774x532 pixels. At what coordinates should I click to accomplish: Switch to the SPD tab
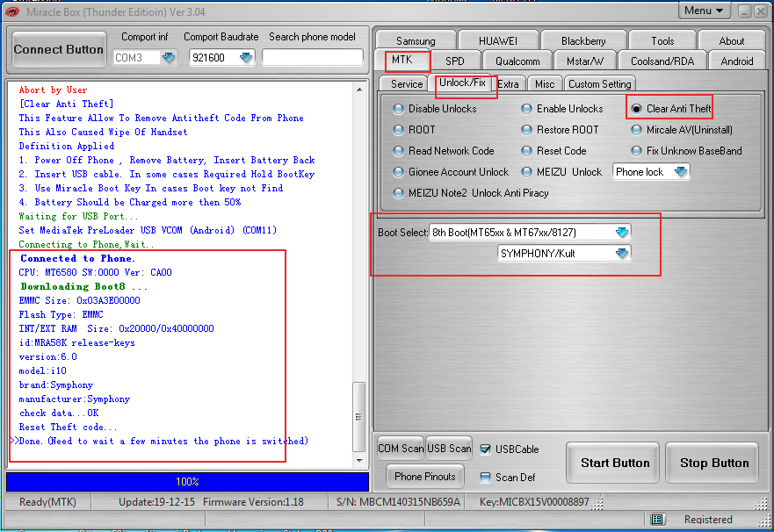coord(454,61)
